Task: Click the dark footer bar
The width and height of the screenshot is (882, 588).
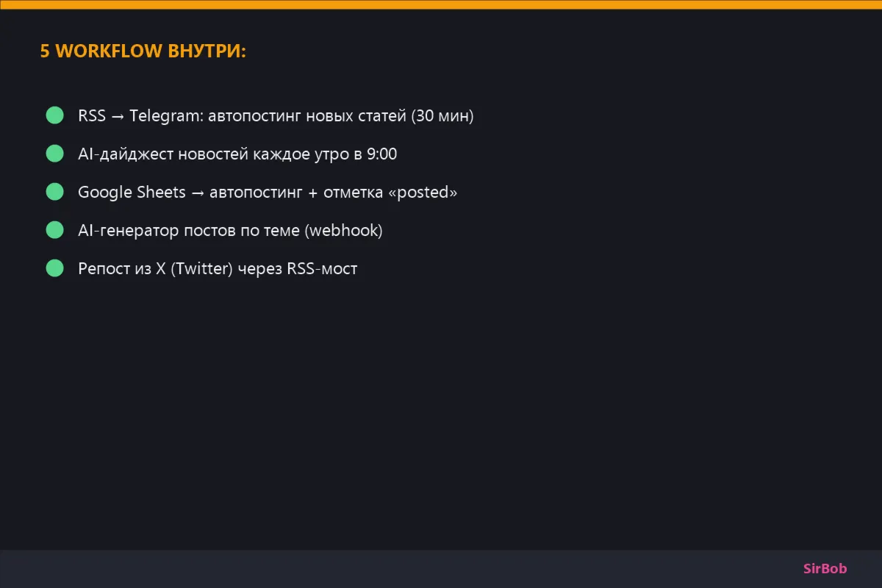Action: point(441,569)
